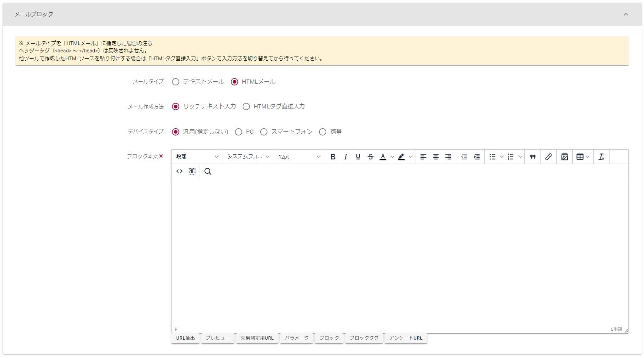Choose HTMLタグ直接入力 creation method
This screenshot has width=644, height=358.
(x=247, y=107)
